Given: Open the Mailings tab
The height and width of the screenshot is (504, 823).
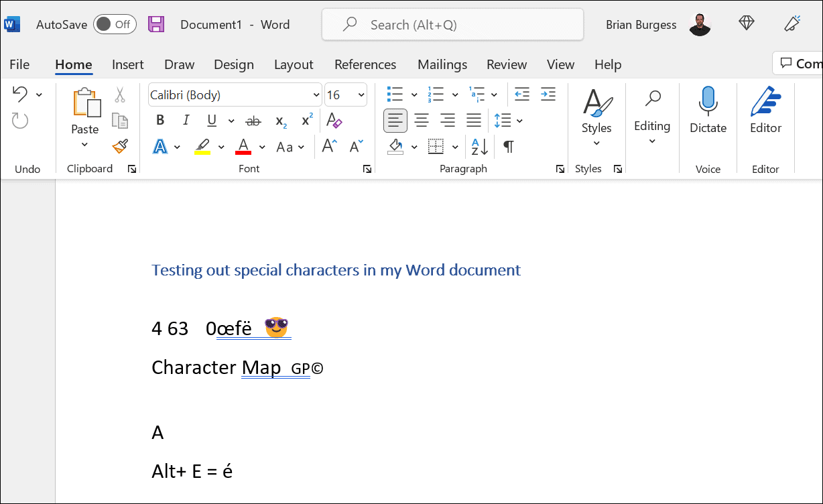Looking at the screenshot, I should click(x=442, y=64).
